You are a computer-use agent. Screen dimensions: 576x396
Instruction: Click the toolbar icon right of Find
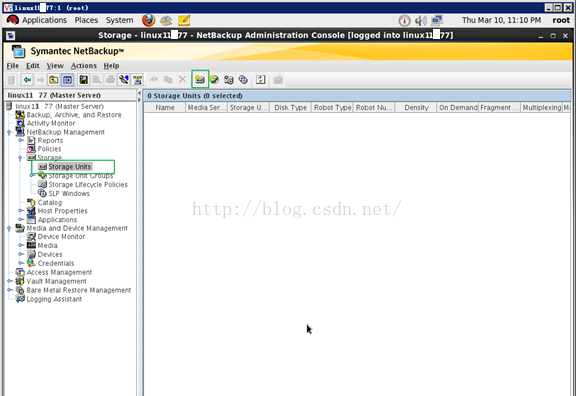pyautogui.click(x=137, y=80)
